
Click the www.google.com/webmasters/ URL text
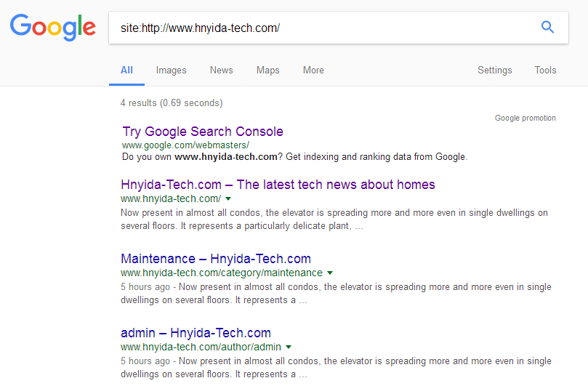pos(185,145)
